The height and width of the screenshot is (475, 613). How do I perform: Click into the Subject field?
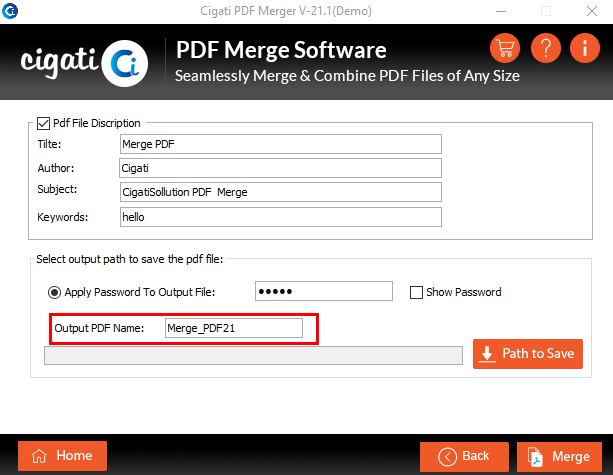click(281, 192)
